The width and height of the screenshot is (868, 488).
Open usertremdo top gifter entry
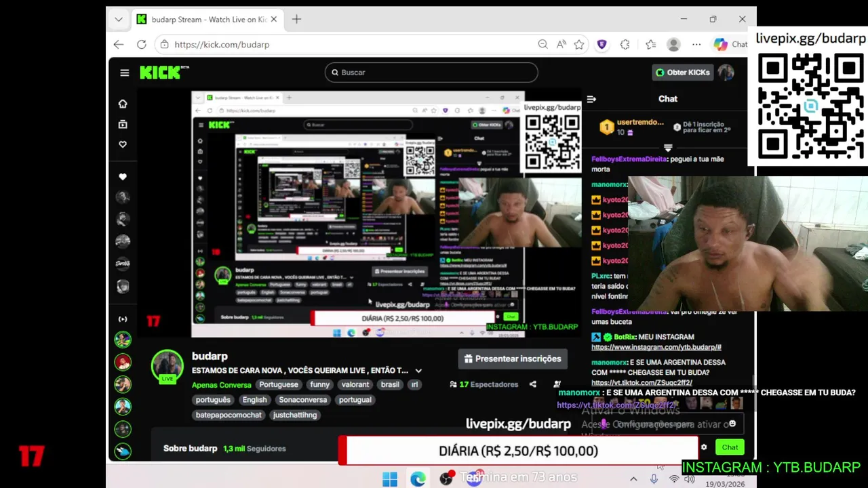tap(632, 127)
